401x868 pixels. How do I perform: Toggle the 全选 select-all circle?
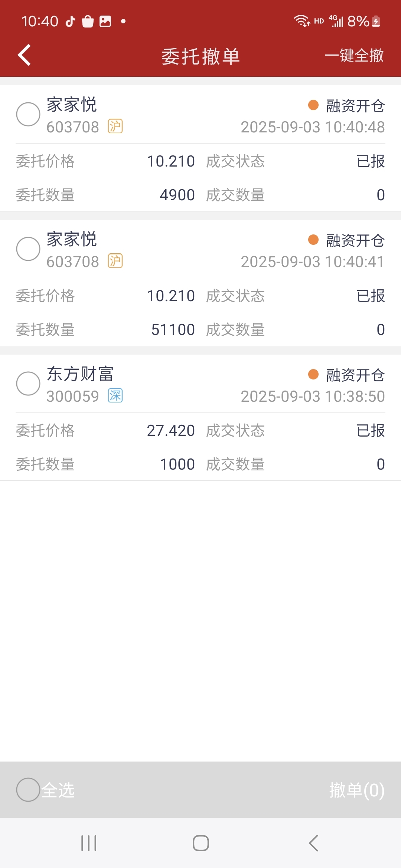pyautogui.click(x=28, y=790)
